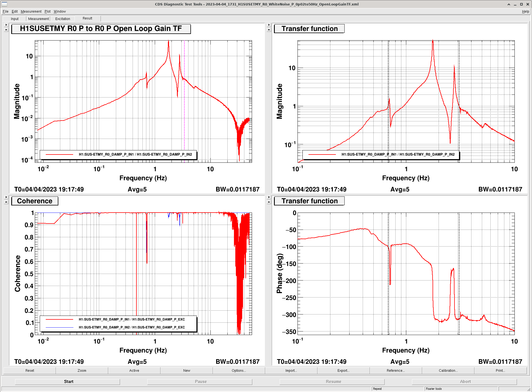This screenshot has width=532, height=392.
Task: Click the up-arrow button beside the Open Loop Gain TF plot
Action: (6, 30)
